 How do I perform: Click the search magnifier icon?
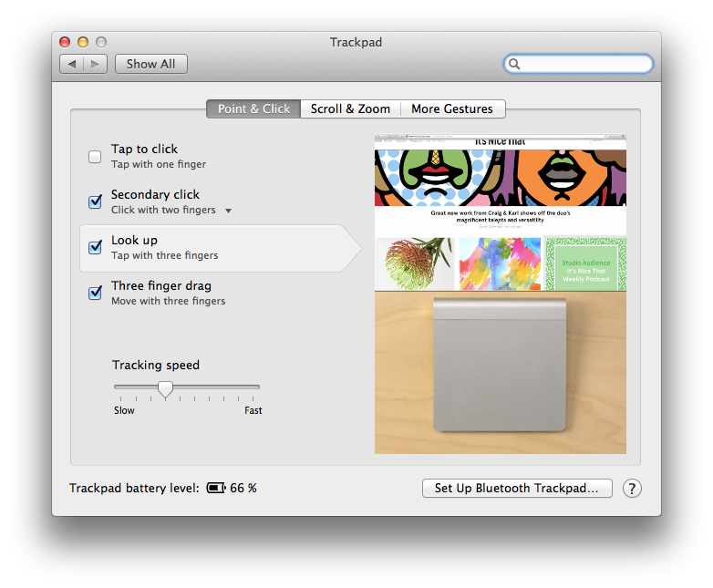515,64
